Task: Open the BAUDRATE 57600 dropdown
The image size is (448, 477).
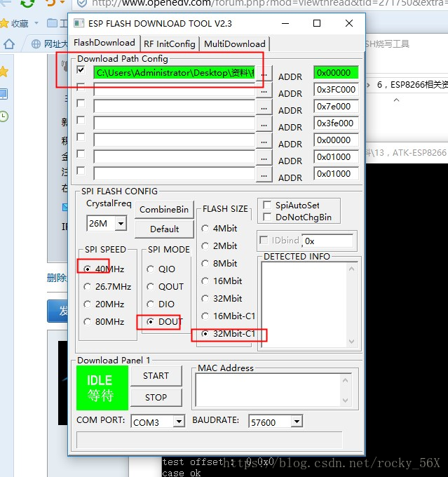Action: click(x=297, y=422)
